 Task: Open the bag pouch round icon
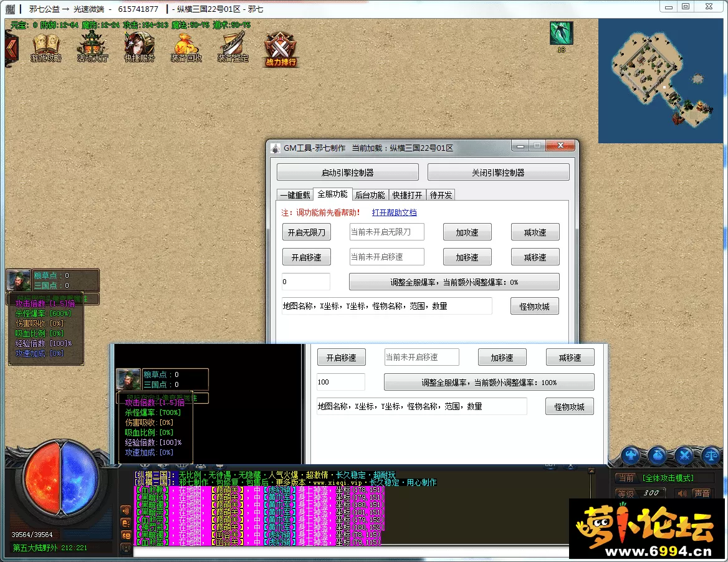[x=658, y=455]
